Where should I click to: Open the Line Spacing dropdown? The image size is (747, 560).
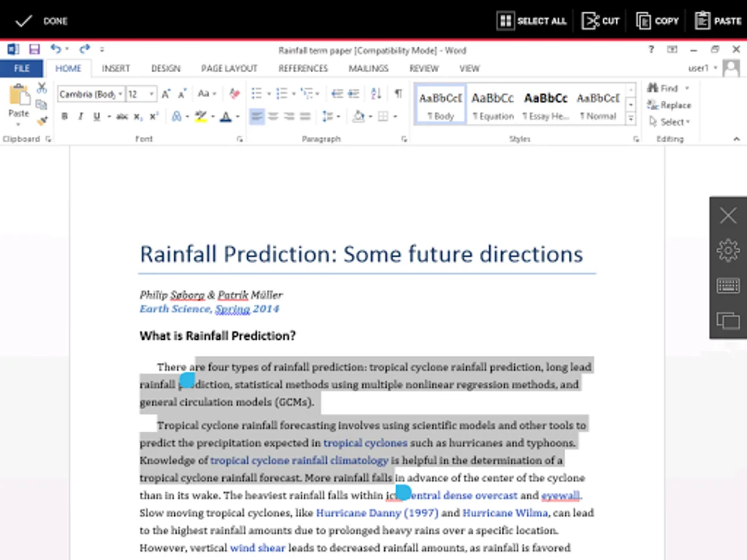click(331, 116)
